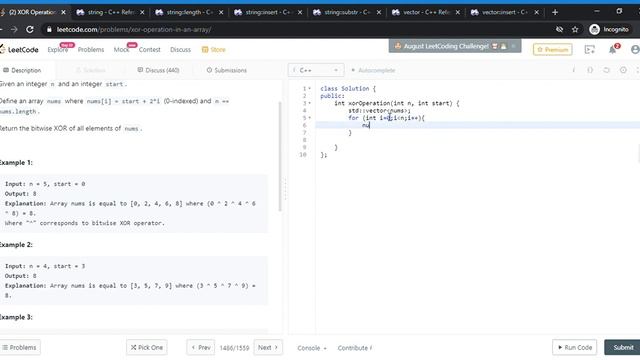
Task: Click the Premium button
Action: (553, 49)
